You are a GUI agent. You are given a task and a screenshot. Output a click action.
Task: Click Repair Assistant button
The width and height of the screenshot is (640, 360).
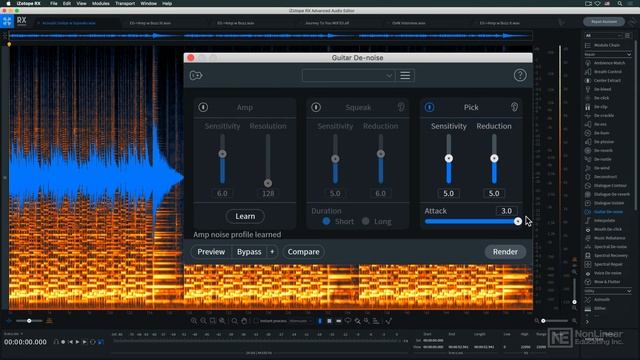coord(604,22)
